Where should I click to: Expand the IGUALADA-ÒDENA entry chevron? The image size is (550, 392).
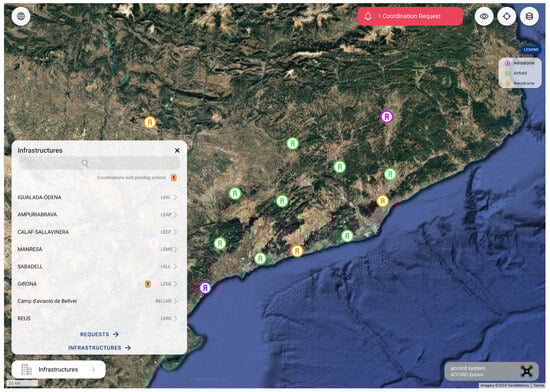pos(175,197)
